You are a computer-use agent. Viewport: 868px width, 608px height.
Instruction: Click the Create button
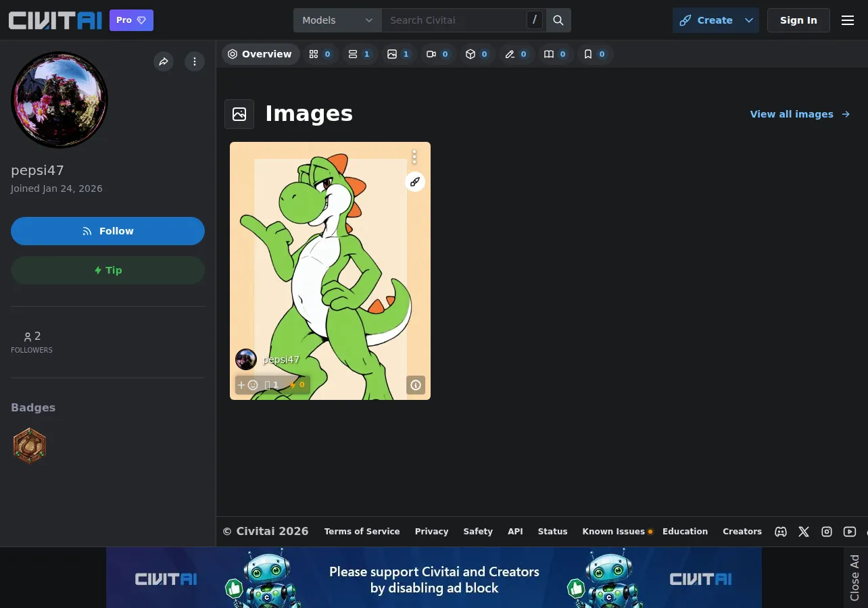pos(706,20)
